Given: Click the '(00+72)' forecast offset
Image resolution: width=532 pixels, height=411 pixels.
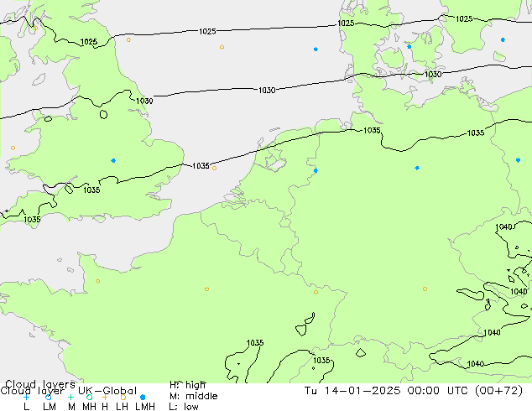Looking at the screenshot, I should (x=498, y=391).
